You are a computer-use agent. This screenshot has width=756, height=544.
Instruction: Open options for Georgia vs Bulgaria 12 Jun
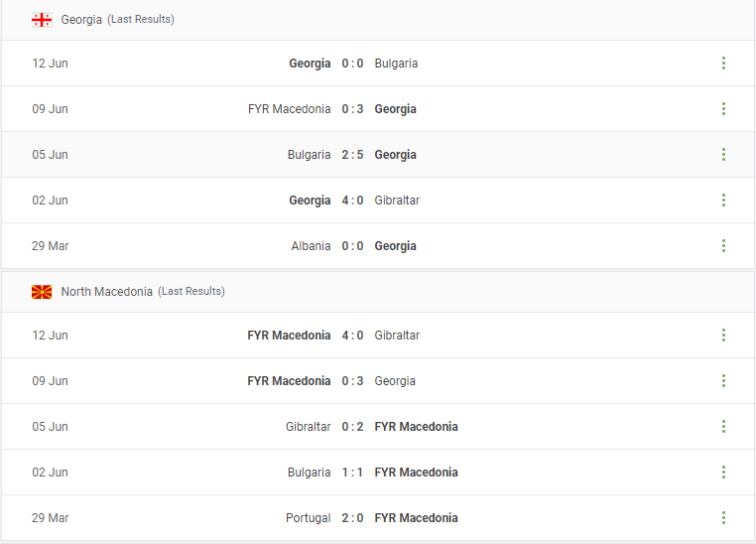click(723, 64)
